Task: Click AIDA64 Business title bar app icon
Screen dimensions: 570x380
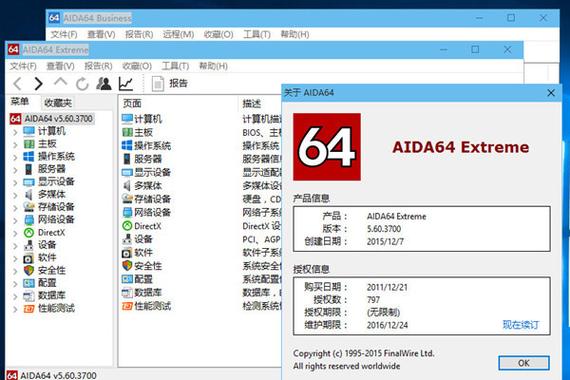Action: [x=54, y=17]
